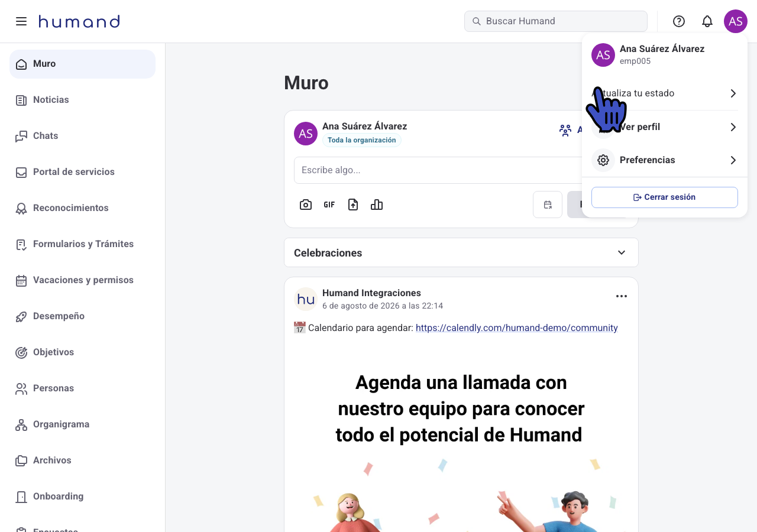Click the AS avatar in top bar
757x532 pixels.
(736, 21)
